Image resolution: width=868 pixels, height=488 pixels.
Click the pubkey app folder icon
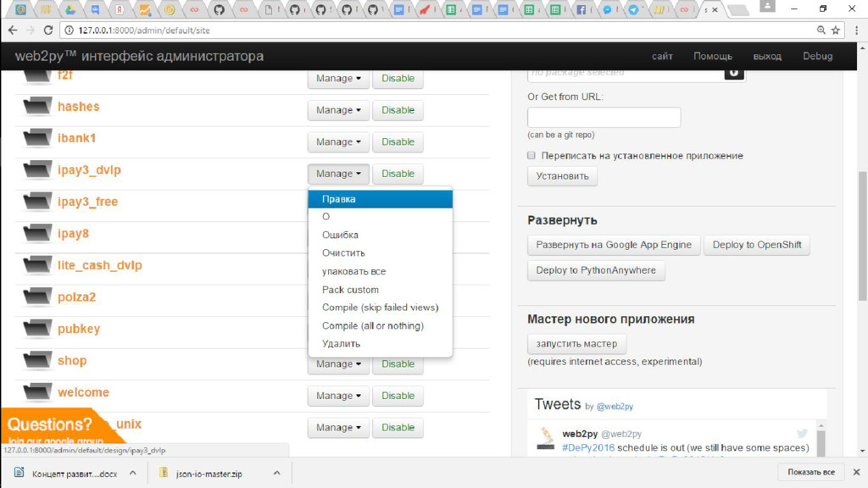point(37,329)
